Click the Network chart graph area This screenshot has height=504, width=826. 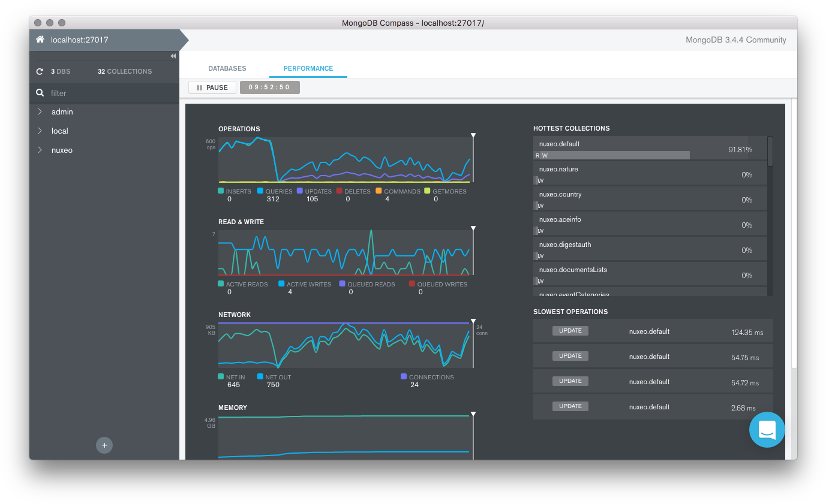coord(346,345)
